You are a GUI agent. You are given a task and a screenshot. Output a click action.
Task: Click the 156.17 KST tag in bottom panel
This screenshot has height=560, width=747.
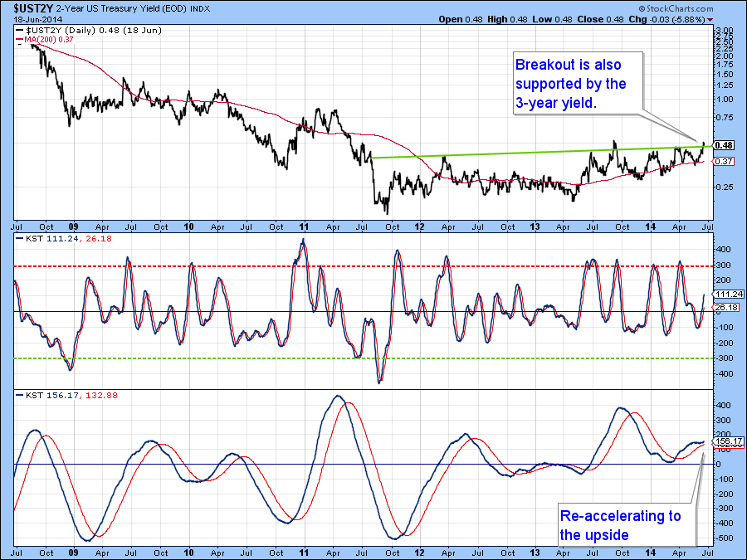point(727,441)
